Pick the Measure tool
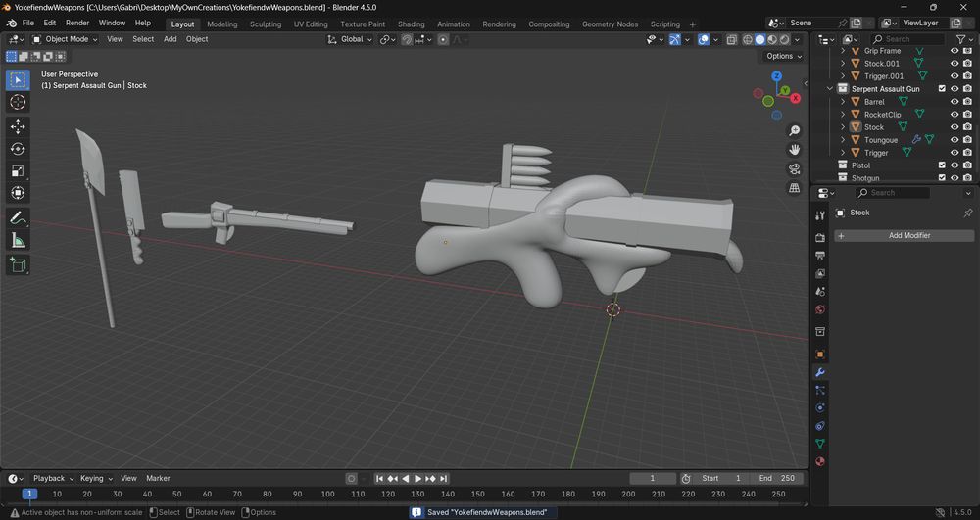The image size is (980, 520). coord(18,241)
